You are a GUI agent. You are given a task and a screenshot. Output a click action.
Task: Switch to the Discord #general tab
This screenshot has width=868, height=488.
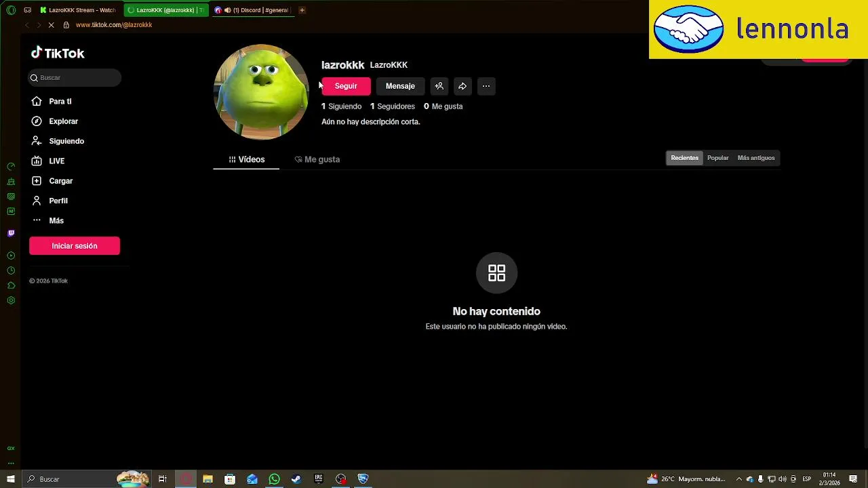[252, 10]
